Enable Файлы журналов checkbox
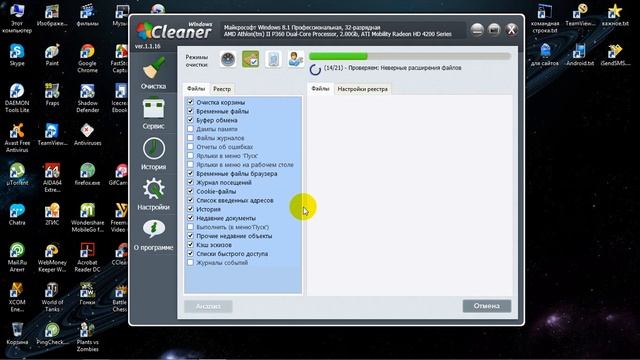The height and width of the screenshot is (360, 640). [191, 138]
